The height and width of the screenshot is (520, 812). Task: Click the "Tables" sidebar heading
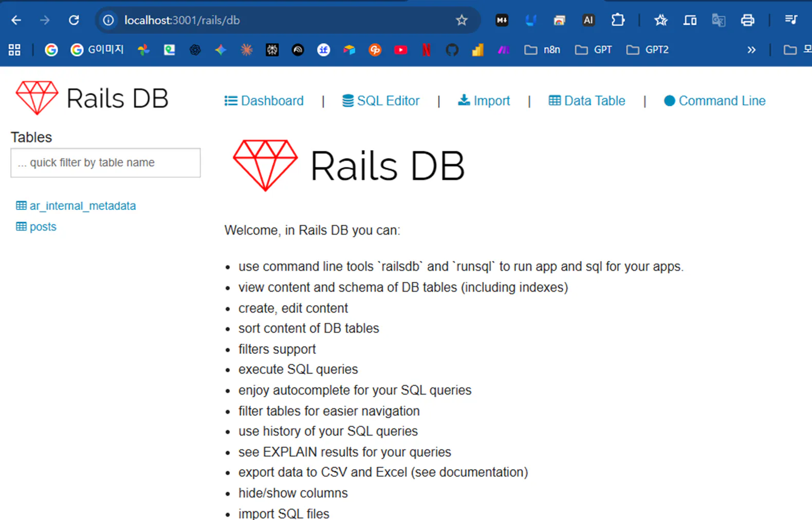[x=31, y=137]
